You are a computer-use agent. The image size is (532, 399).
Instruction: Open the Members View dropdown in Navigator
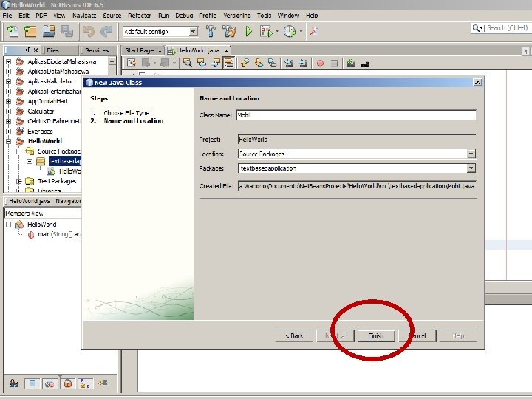[43, 214]
